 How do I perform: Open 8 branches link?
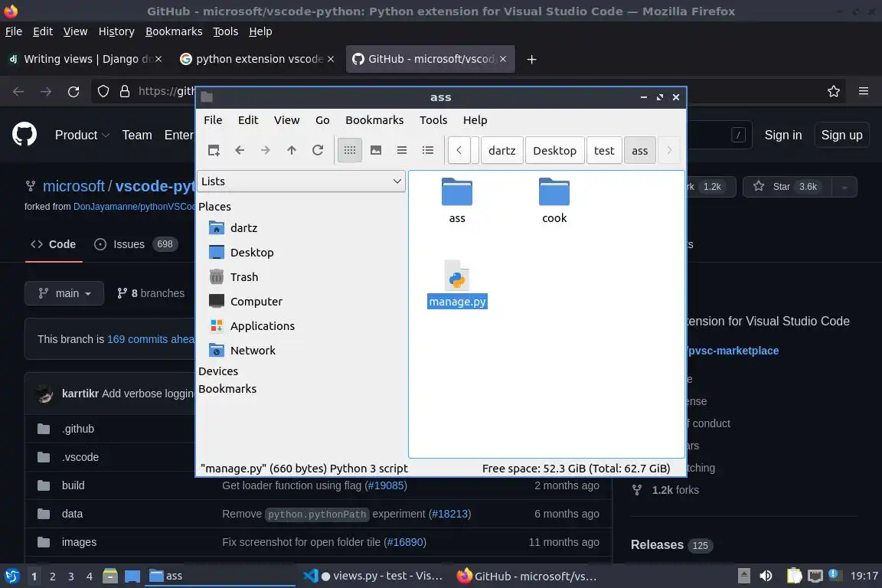(x=151, y=293)
